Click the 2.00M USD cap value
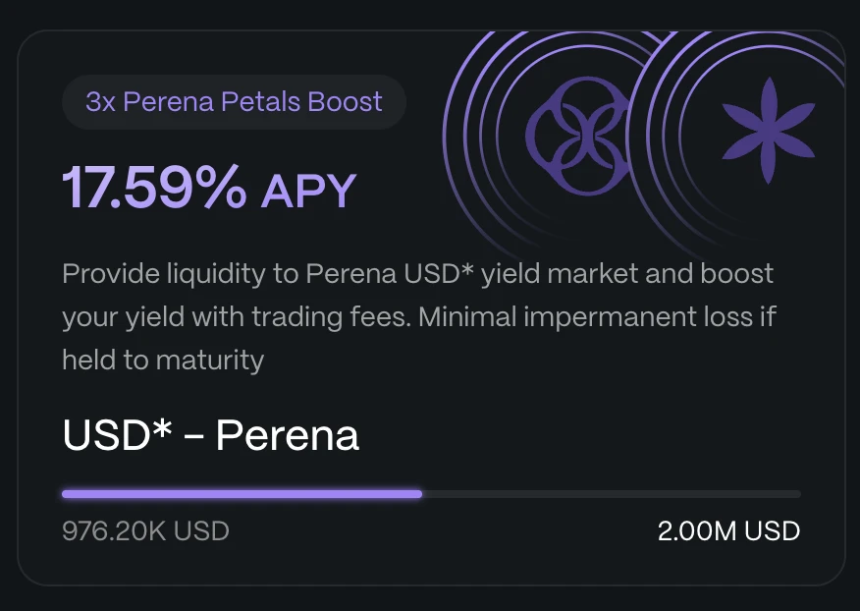 728,530
